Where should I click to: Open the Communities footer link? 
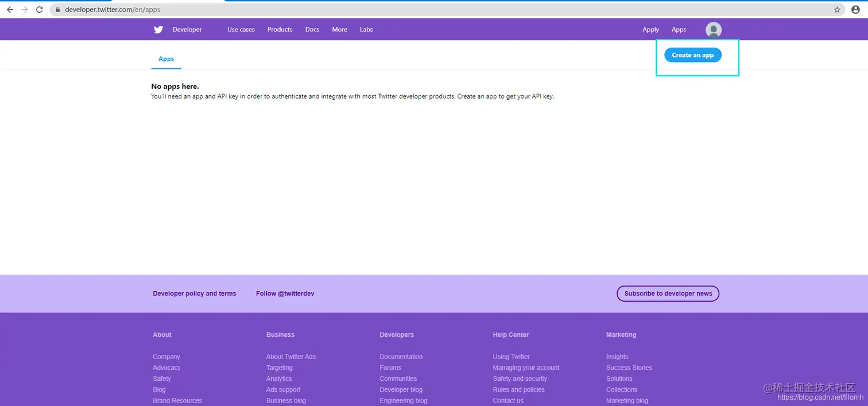[398, 378]
